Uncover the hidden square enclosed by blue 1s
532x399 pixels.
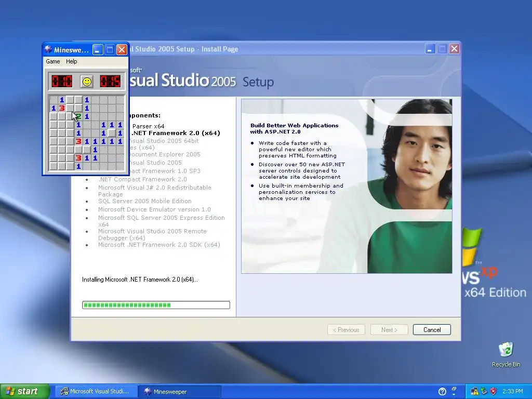pos(112,133)
